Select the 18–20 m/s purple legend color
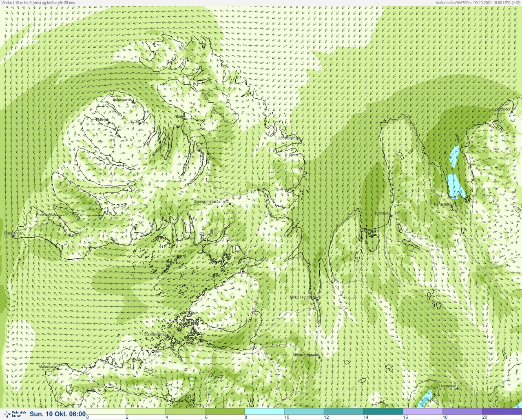Viewport: 522px width, 420px height. point(462,411)
